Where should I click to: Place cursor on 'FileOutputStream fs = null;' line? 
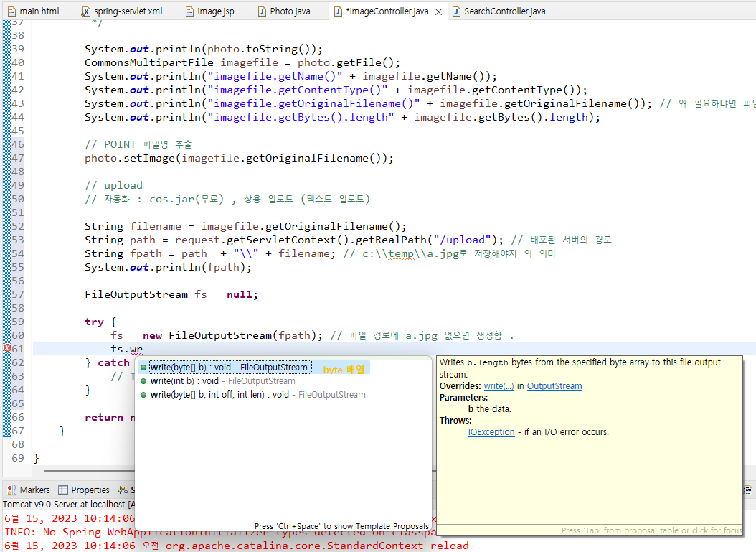(x=171, y=294)
